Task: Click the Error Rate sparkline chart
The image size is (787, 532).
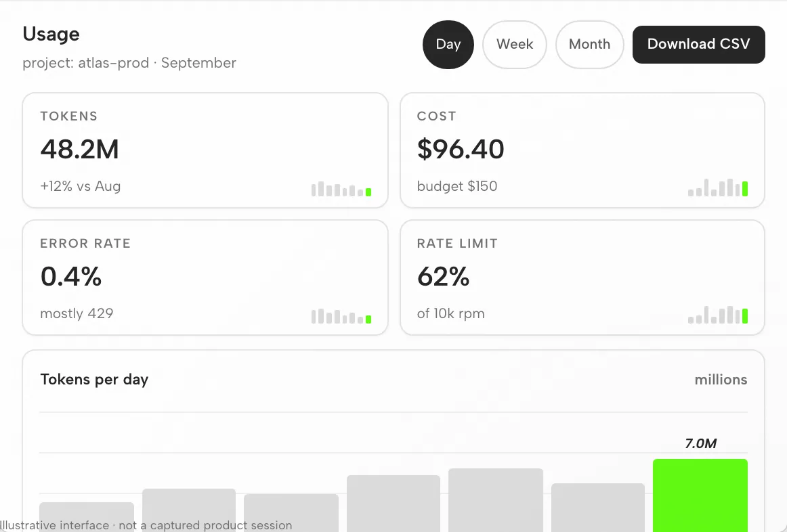Action: coord(341,316)
